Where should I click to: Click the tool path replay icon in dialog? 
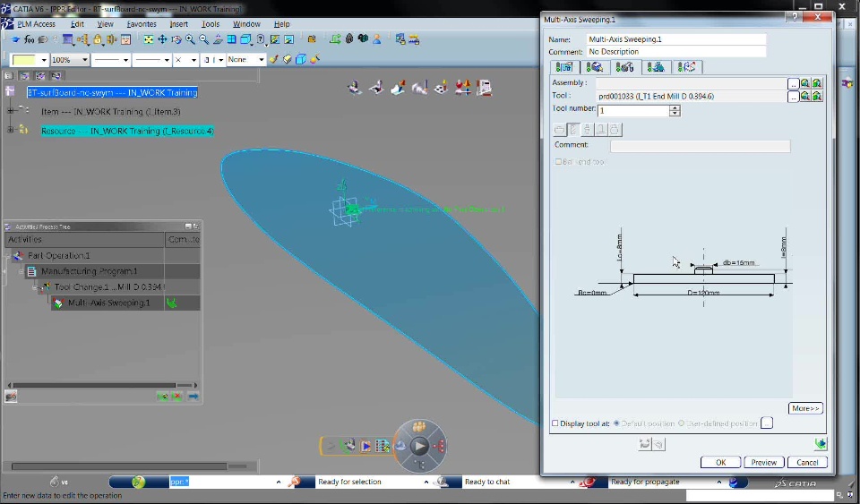821,444
